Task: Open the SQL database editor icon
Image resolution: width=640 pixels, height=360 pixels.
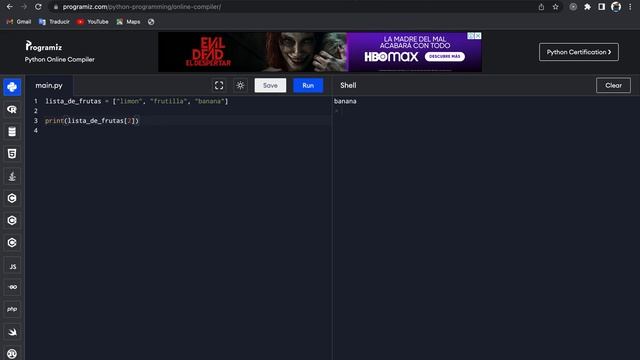Action: pos(12,131)
